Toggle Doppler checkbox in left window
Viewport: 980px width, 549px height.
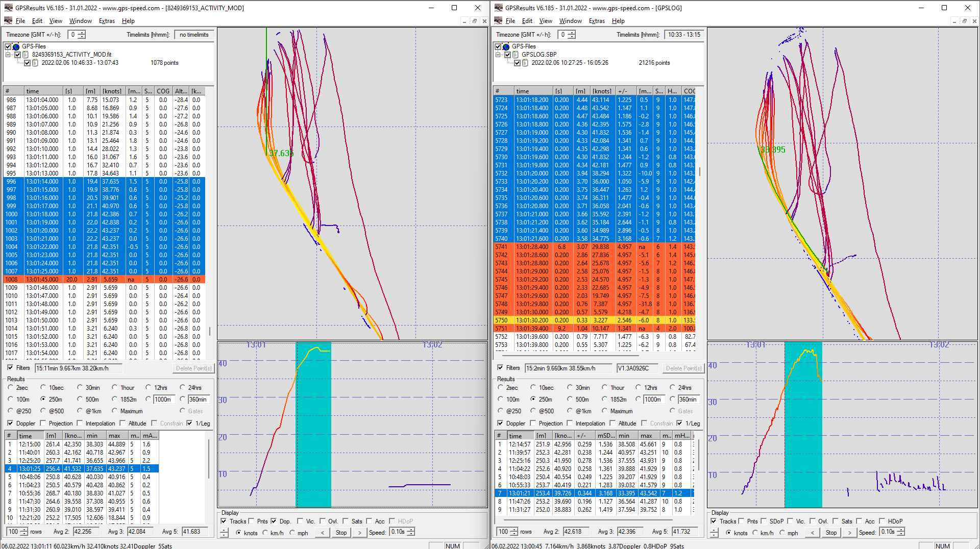(10, 423)
